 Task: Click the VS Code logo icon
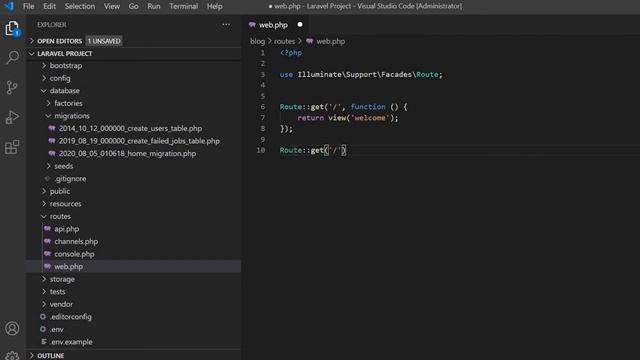tap(9, 6)
